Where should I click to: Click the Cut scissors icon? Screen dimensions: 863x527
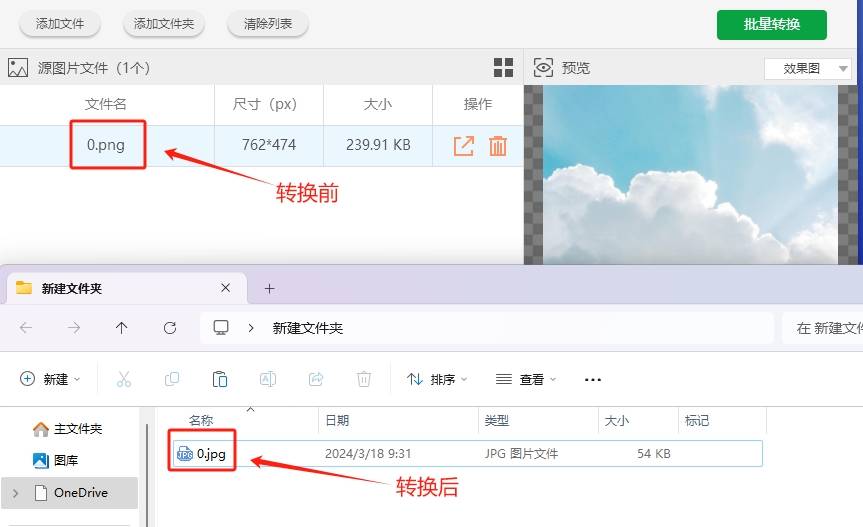pyautogui.click(x=124, y=379)
